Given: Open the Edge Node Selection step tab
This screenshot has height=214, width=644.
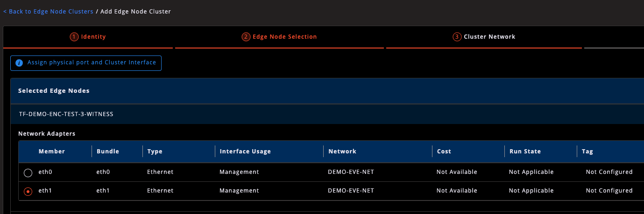Looking at the screenshot, I should (279, 37).
